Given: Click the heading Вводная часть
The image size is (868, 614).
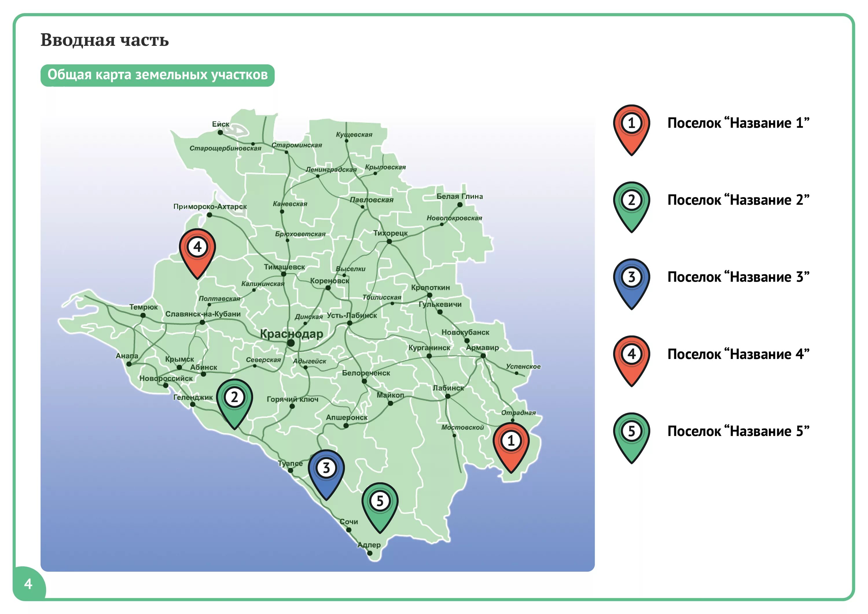Looking at the screenshot, I should pos(104,40).
